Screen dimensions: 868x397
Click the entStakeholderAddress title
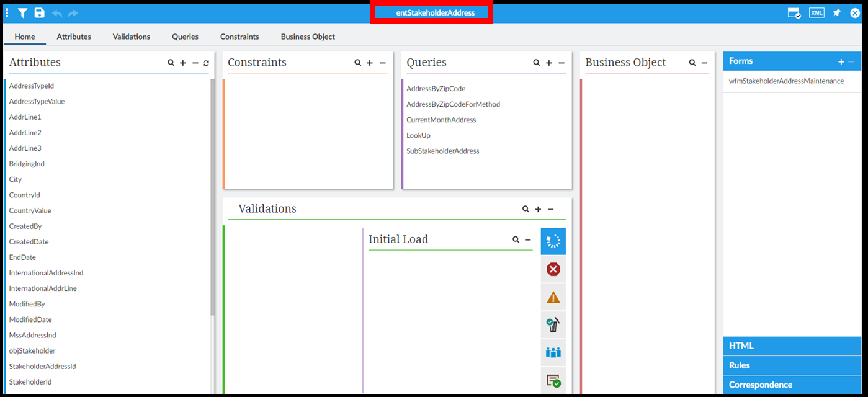coord(436,12)
